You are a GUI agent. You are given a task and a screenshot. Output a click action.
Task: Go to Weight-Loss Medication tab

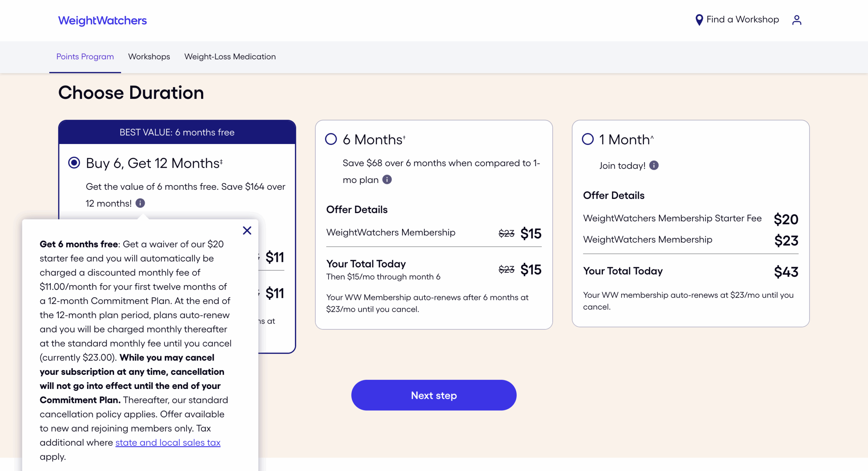(x=230, y=57)
